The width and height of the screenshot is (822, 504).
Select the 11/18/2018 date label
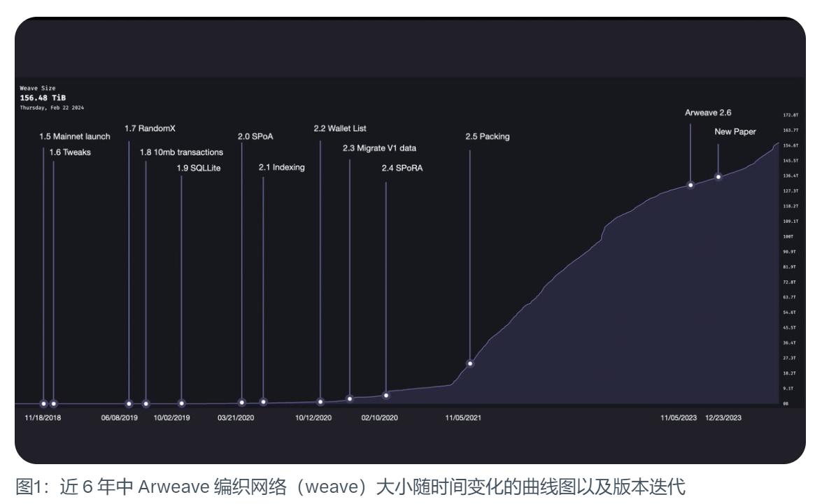tap(42, 417)
